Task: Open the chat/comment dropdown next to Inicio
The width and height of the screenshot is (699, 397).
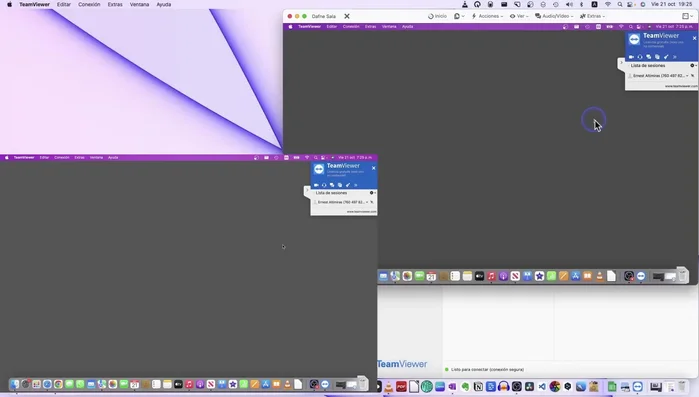Action: click(459, 16)
